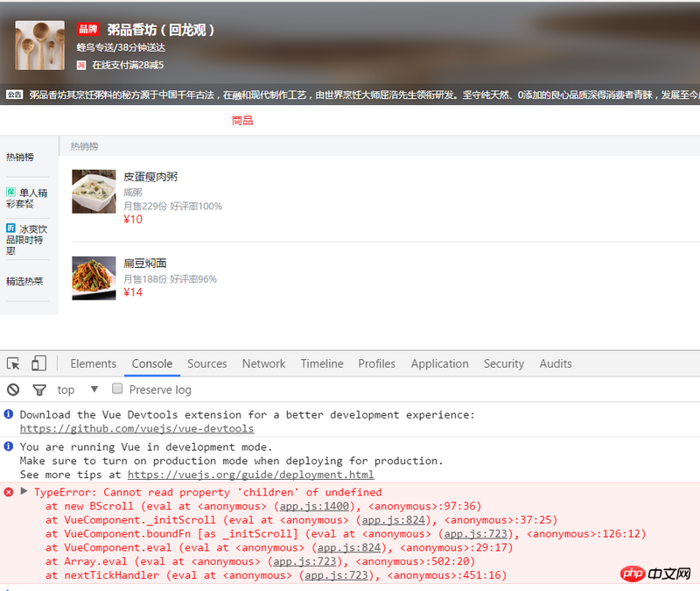This screenshot has width=700, height=591.
Task: Select the 商品 tab
Action: (242, 121)
